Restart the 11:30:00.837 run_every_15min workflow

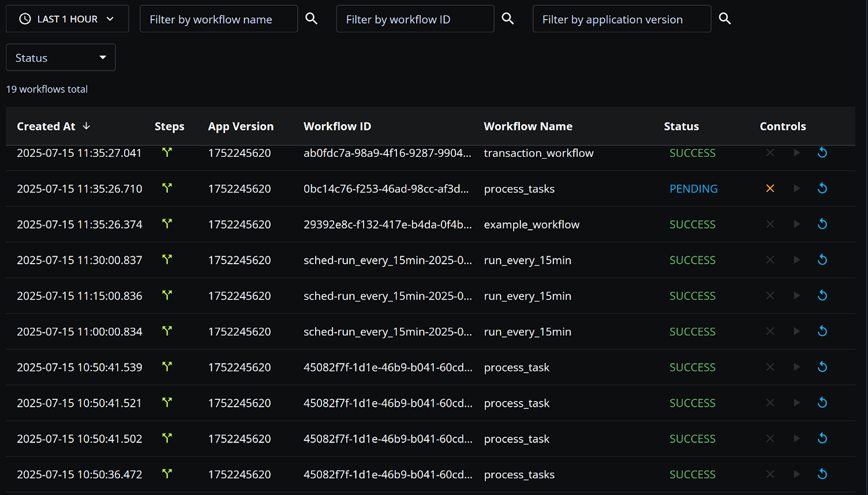click(x=822, y=260)
